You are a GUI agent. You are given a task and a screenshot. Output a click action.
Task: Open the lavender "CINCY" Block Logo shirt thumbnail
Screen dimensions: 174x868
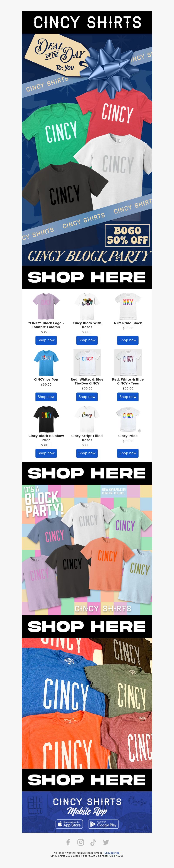(46, 306)
